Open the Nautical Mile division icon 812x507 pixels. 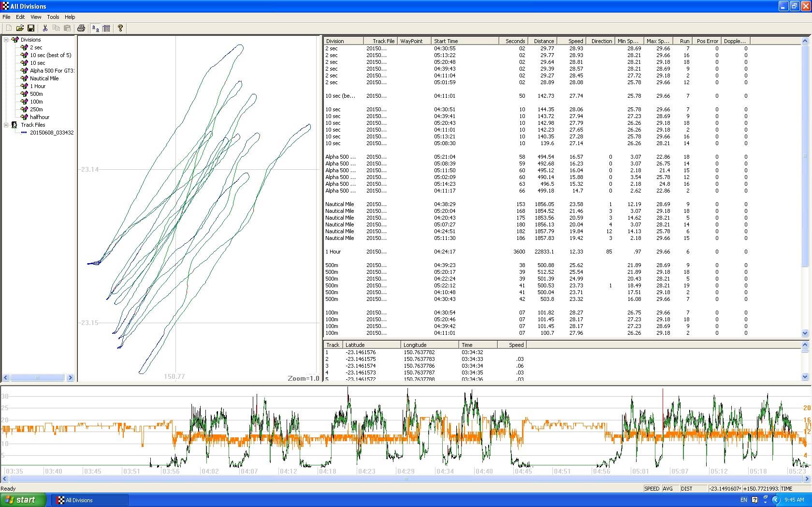[x=24, y=78]
